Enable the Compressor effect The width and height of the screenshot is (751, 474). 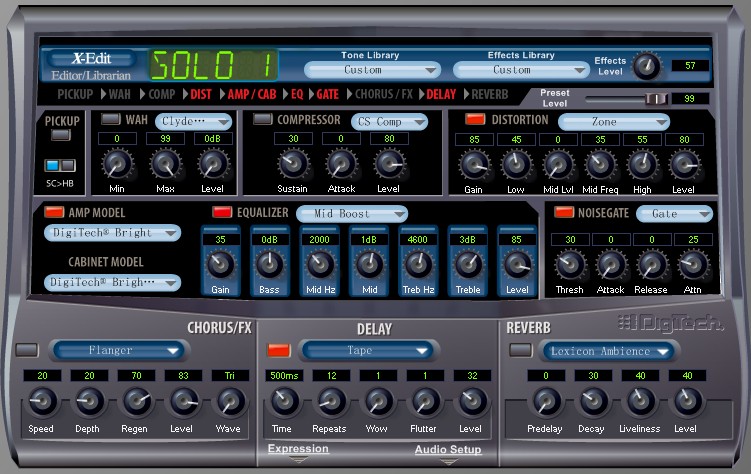pos(262,119)
